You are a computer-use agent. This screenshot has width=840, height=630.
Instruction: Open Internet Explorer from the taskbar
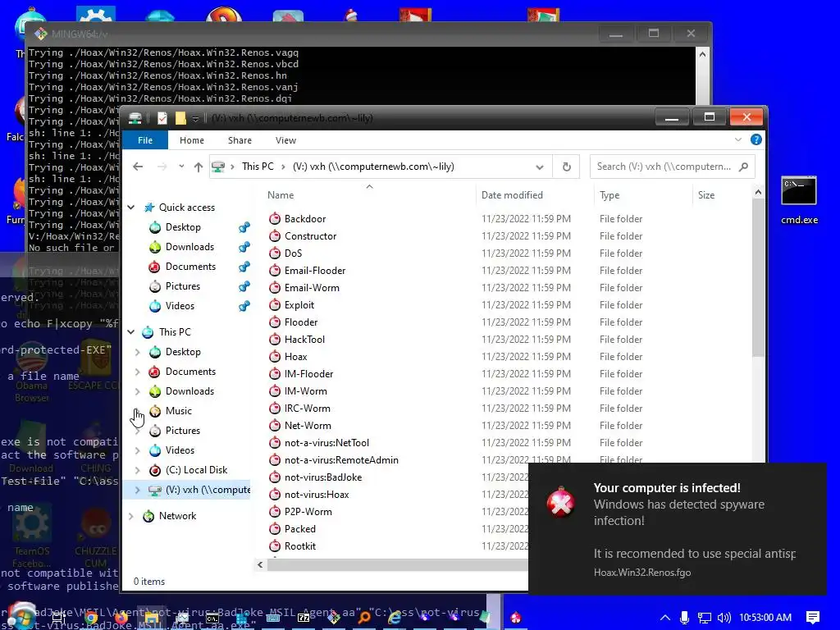tap(395, 618)
